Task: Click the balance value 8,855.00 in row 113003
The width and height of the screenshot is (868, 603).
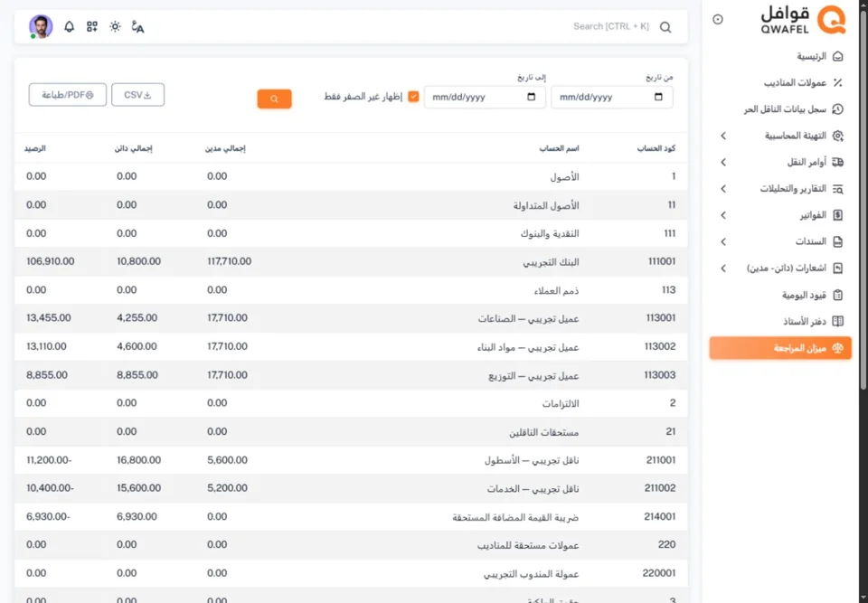Action: click(47, 375)
